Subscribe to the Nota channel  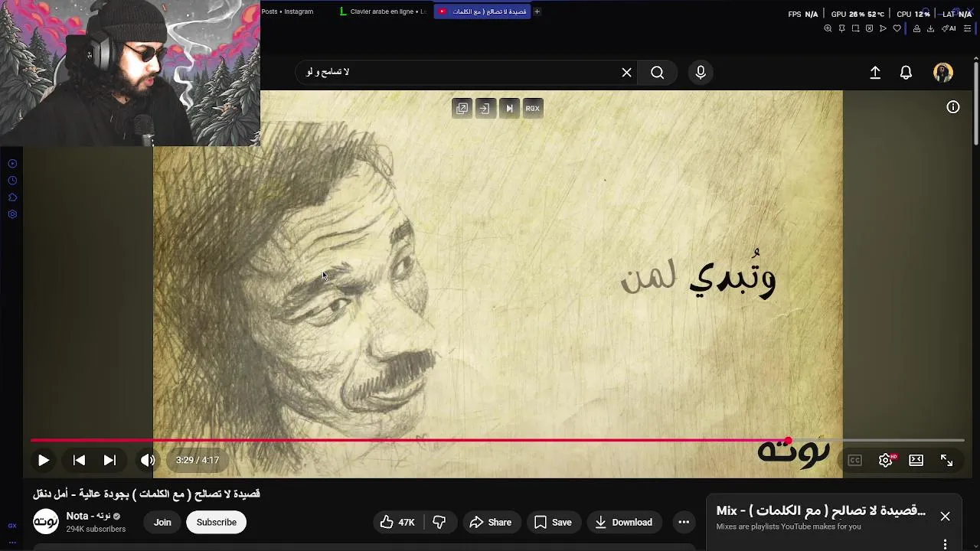point(217,522)
